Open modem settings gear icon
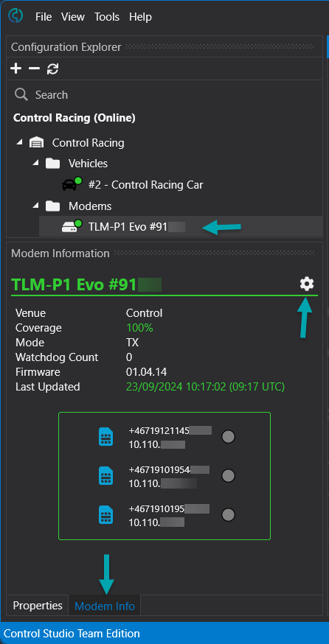 pyautogui.click(x=307, y=284)
